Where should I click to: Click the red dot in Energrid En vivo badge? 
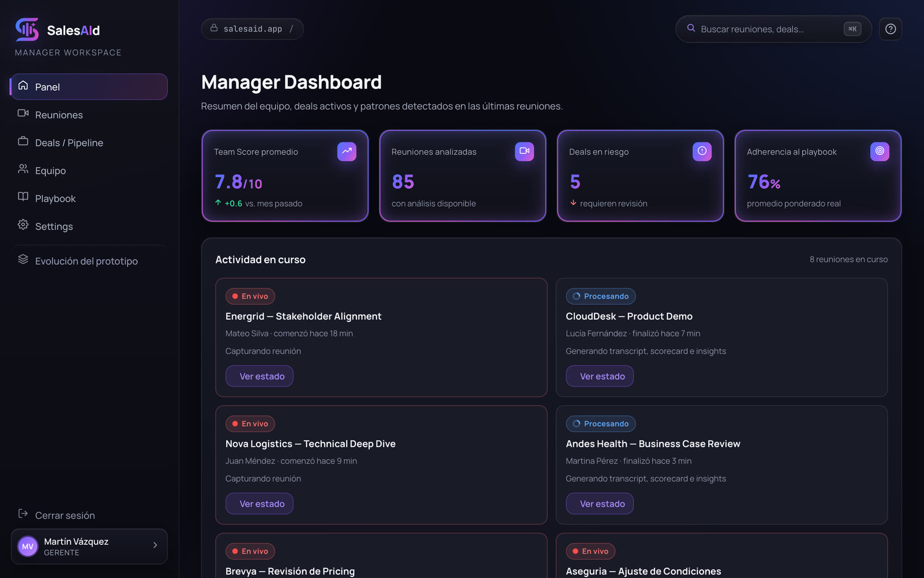point(235,296)
